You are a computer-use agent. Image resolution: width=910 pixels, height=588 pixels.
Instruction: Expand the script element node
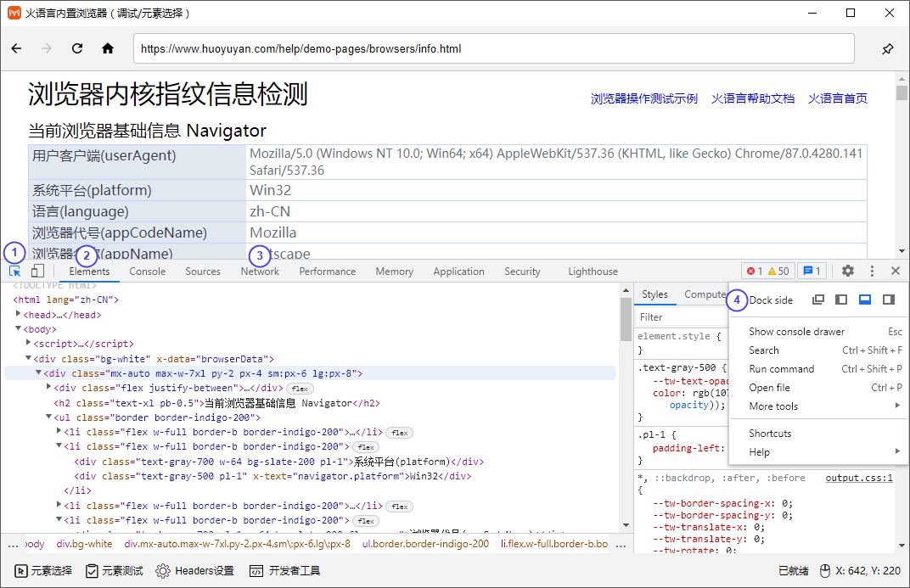click(29, 343)
